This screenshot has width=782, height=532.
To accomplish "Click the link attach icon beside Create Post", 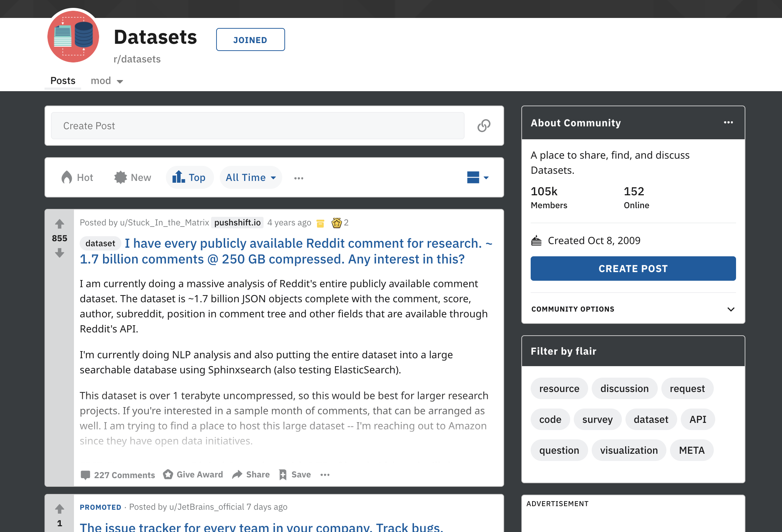I will (x=484, y=126).
